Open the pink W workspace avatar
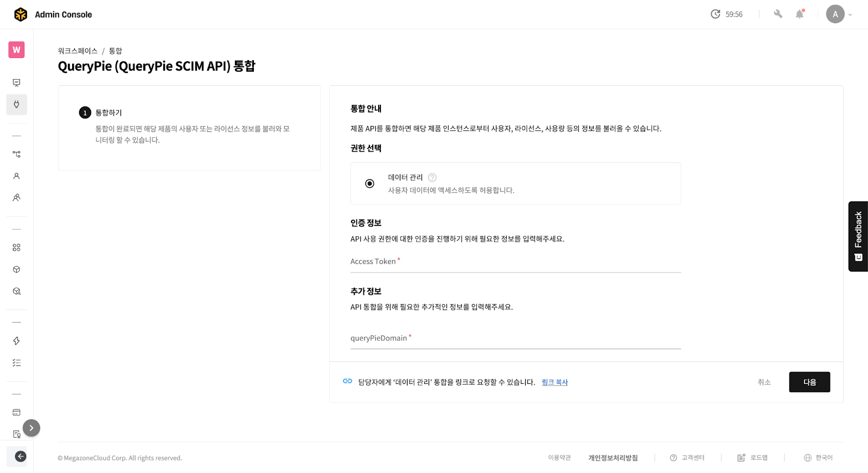 click(x=17, y=50)
